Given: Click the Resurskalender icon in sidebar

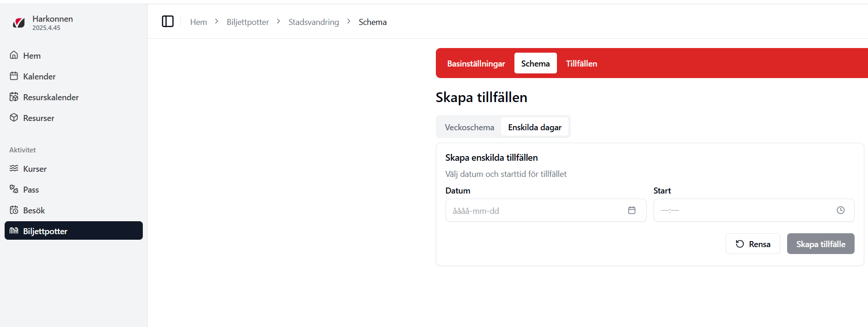Looking at the screenshot, I should point(14,97).
